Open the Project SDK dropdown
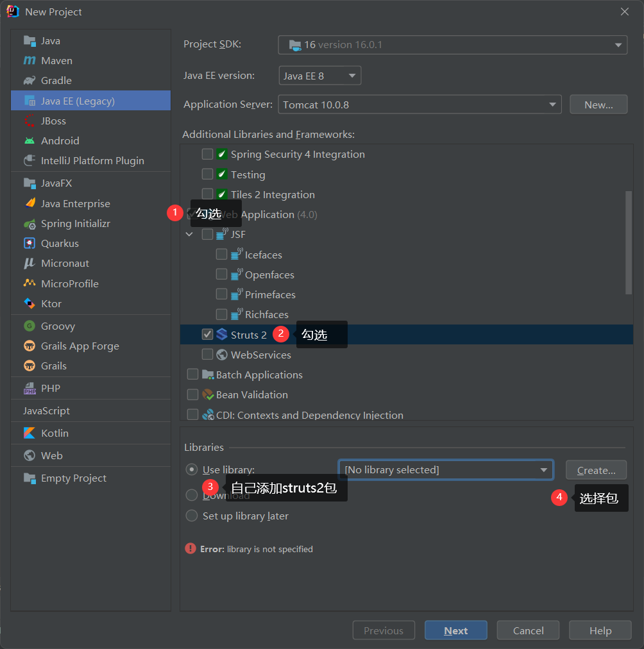This screenshot has height=649, width=644. click(x=453, y=45)
